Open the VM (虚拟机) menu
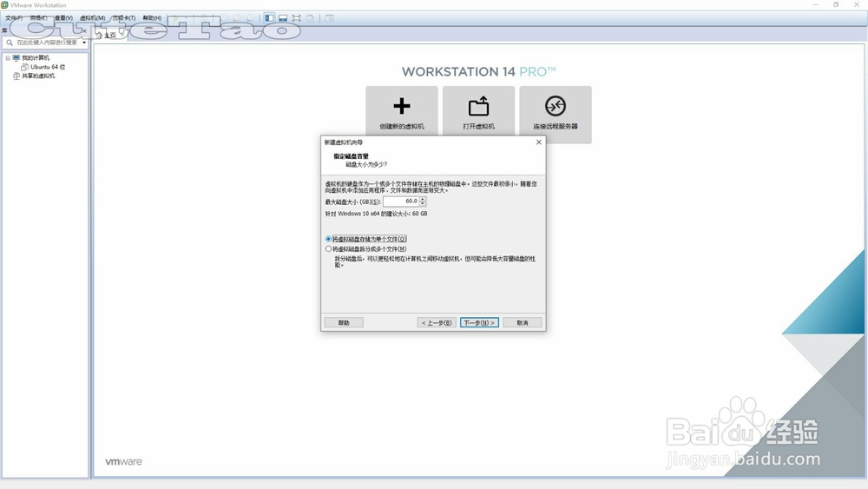This screenshot has height=489, width=868. [x=93, y=18]
